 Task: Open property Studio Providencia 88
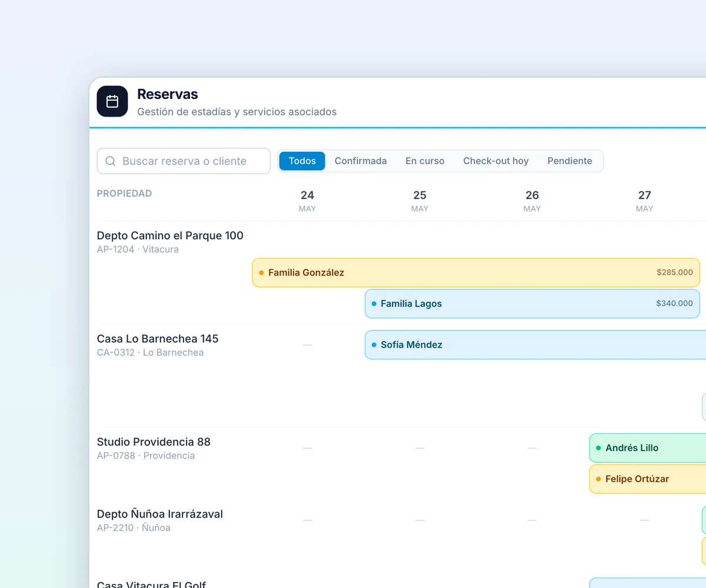coord(154,442)
